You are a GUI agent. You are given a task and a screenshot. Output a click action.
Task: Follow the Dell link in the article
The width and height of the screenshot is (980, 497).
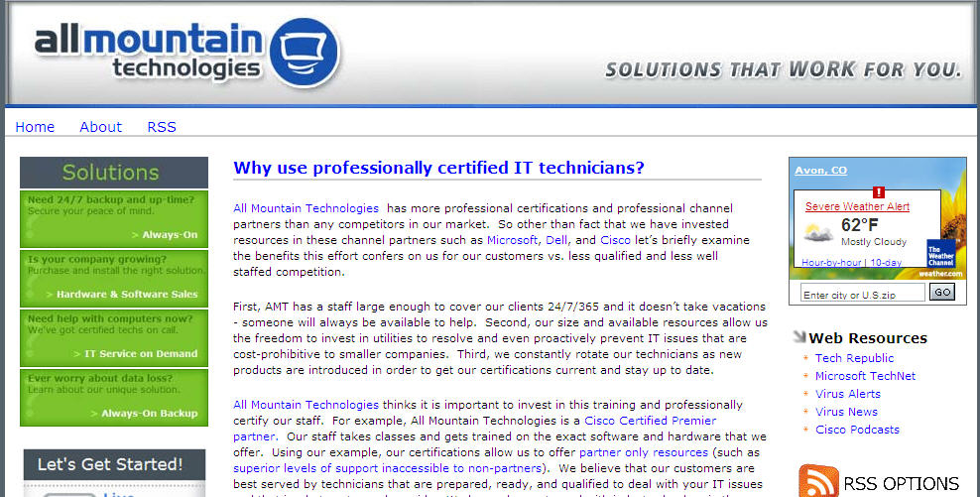[556, 240]
